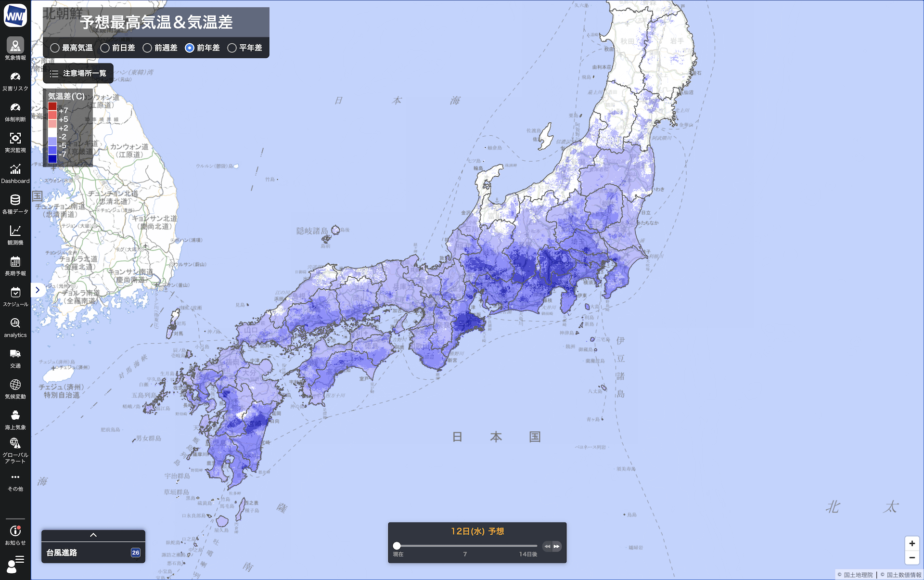
Task: Click the forecast time slider handle
Action: point(397,546)
